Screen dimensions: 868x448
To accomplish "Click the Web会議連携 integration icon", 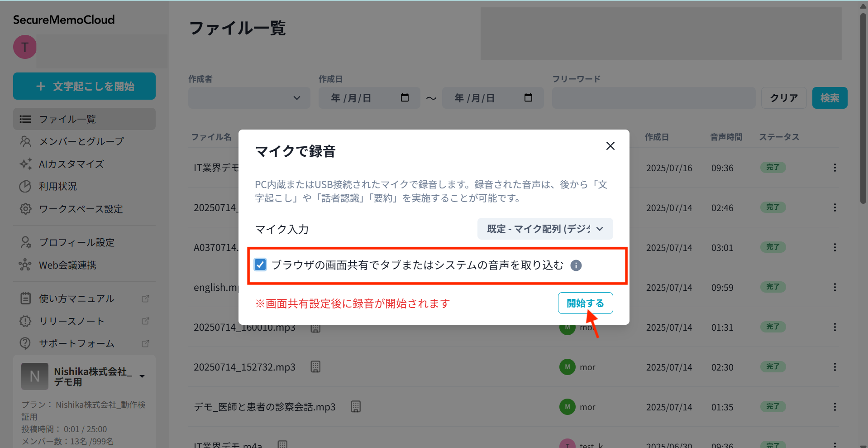I will 25,265.
